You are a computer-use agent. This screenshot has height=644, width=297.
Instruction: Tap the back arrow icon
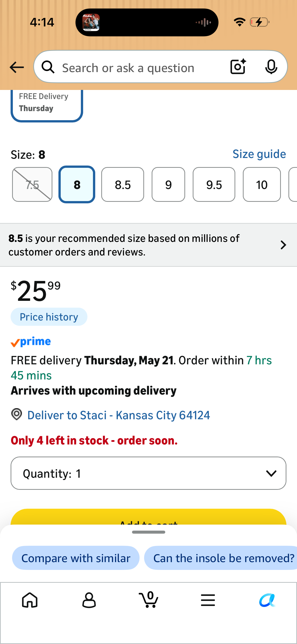pos(17,67)
